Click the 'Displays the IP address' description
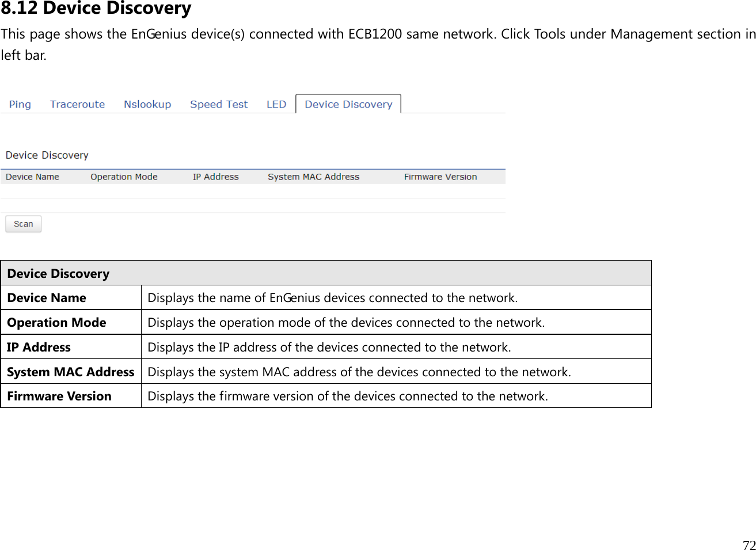This screenshot has height=550, width=756. (x=329, y=347)
